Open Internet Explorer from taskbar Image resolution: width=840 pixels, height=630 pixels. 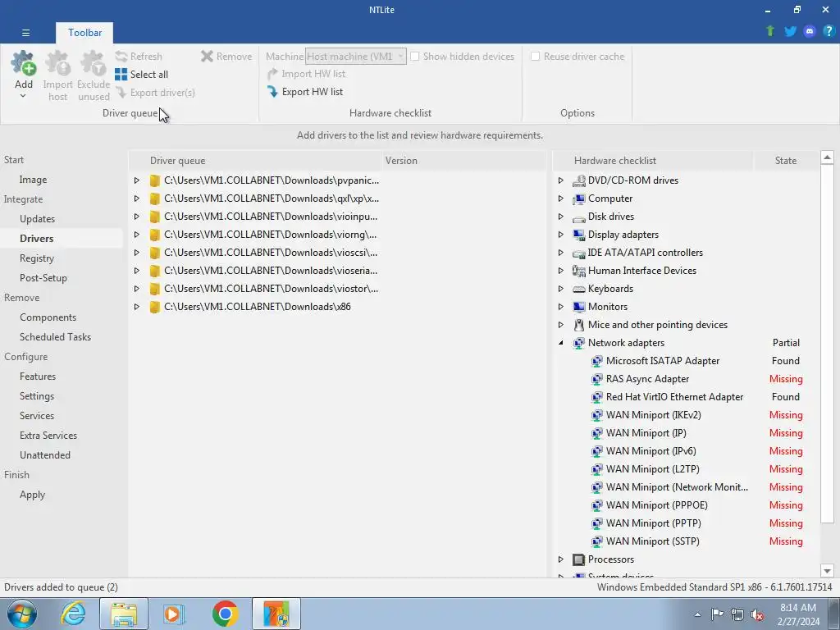(x=73, y=614)
